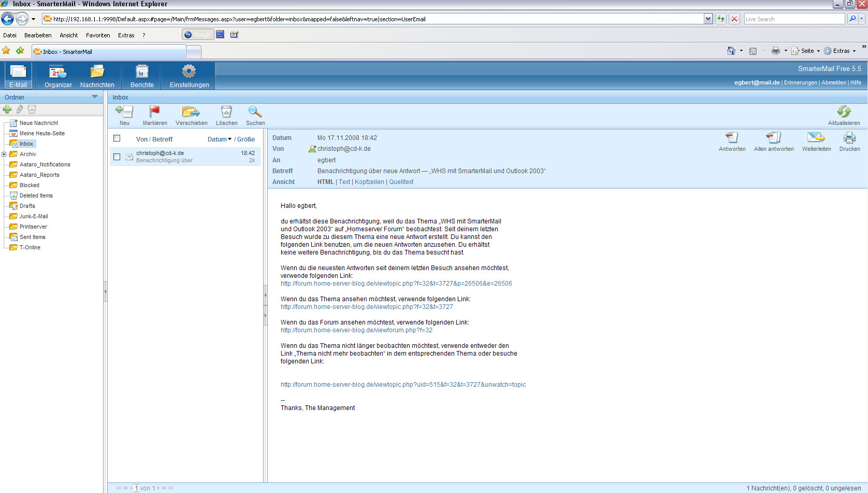Switch to the Text view of the message
The height and width of the screenshot is (493, 868).
coord(344,181)
